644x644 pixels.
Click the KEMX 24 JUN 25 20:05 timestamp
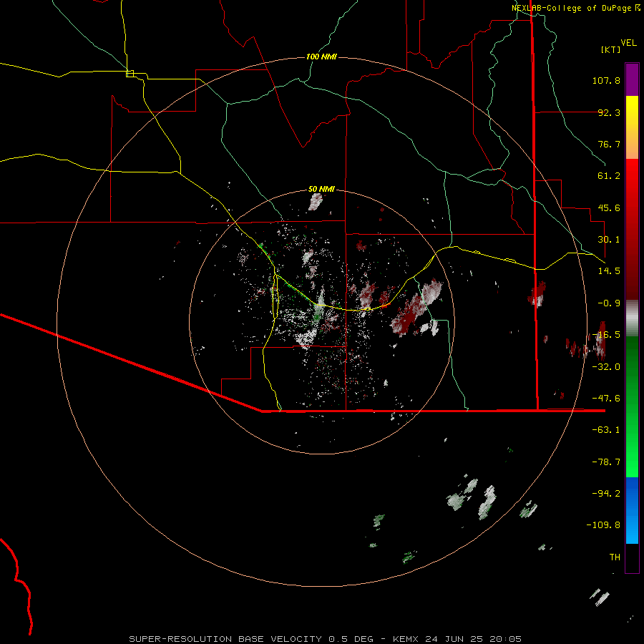457,639
